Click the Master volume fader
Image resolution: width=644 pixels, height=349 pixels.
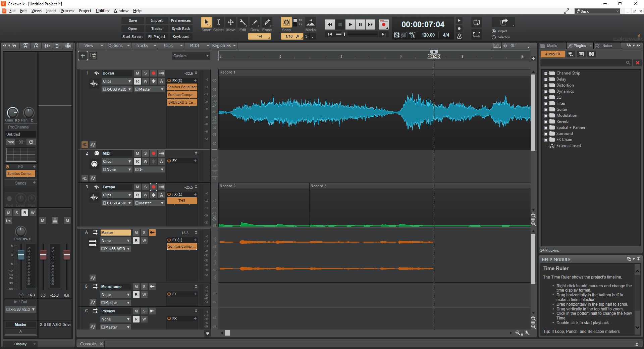[x=21, y=255]
